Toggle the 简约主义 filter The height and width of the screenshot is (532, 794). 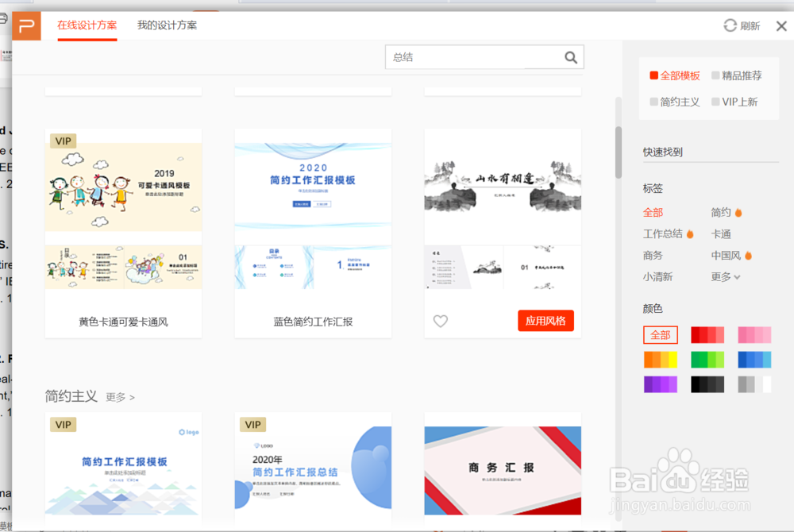[673, 102]
